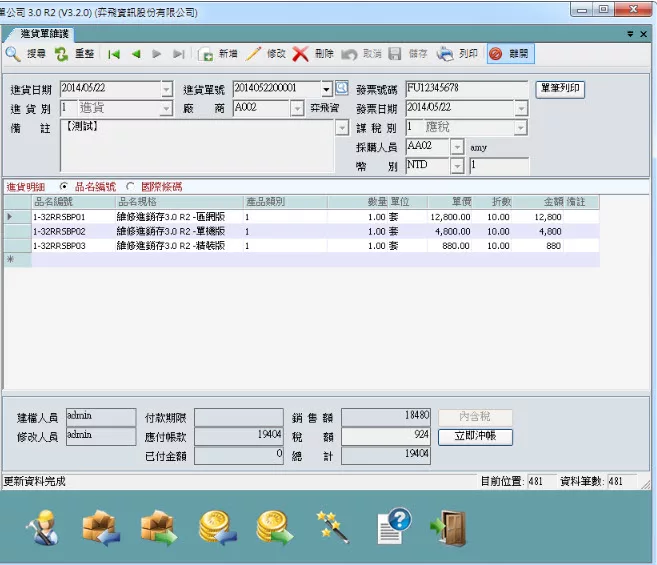Click the 列印 printer icon
The height and width of the screenshot is (565, 657).
446,54
